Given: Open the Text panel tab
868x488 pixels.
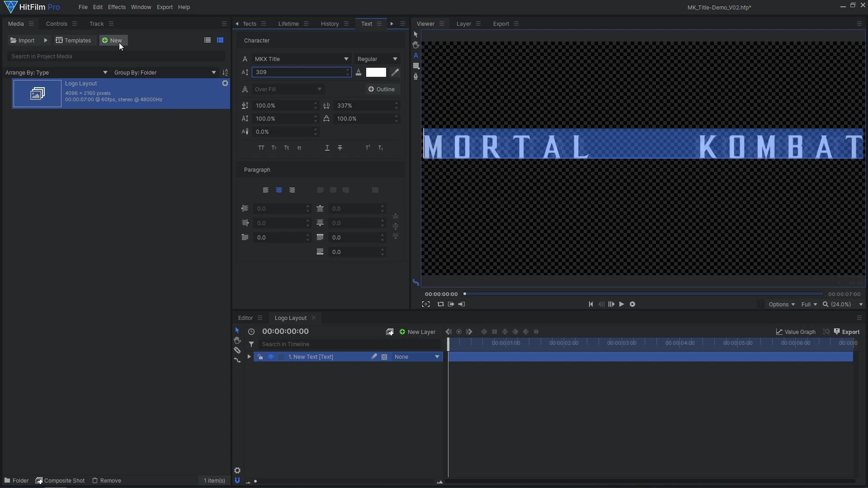Looking at the screenshot, I should coord(366,24).
